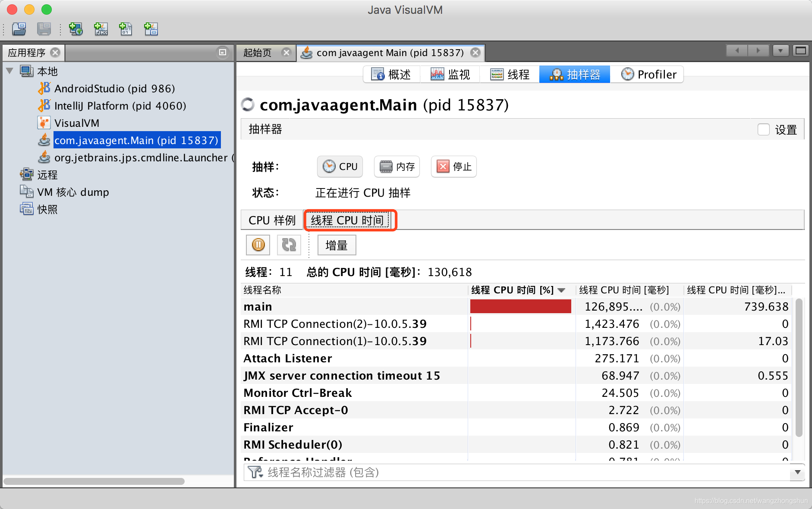812x509 pixels.
Task: Select IntelliJ Platform (pid 4060) in tree
Action: 120,106
